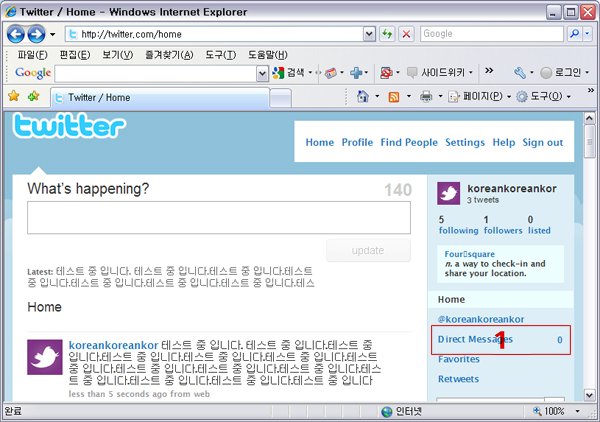
Task: Click the Google Toolbar plus icon
Action: click(357, 73)
